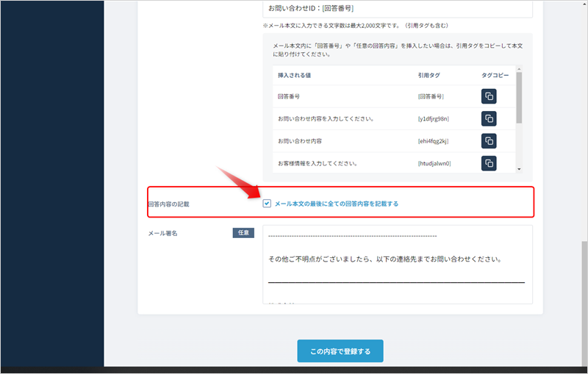Click the 2,000文字 character limit note
Image resolution: width=588 pixels, height=374 pixels.
coord(356,26)
